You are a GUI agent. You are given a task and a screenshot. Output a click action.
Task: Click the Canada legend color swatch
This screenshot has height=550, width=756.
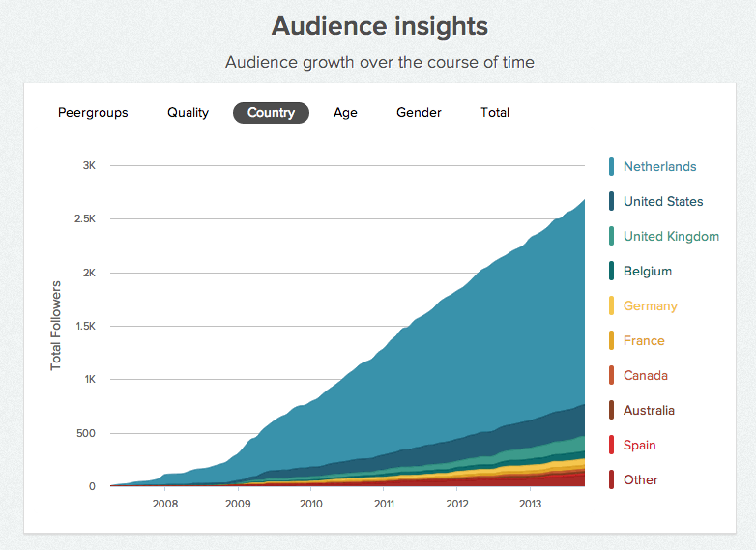point(611,375)
